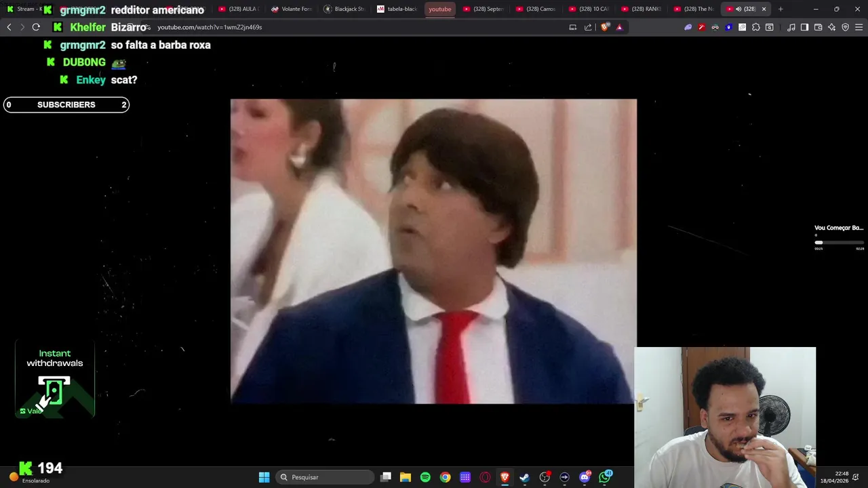Open the Brave Wallet icon
The image size is (868, 488).
[x=818, y=27]
